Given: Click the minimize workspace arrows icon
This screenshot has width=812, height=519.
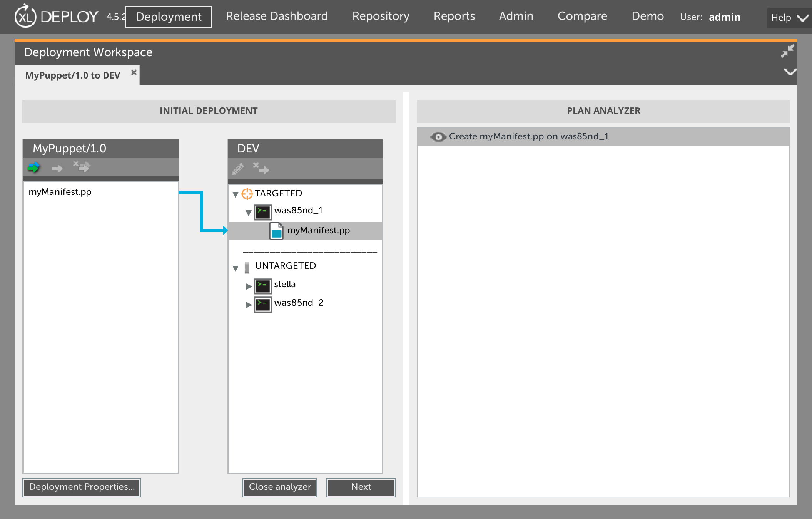Looking at the screenshot, I should point(787,51).
